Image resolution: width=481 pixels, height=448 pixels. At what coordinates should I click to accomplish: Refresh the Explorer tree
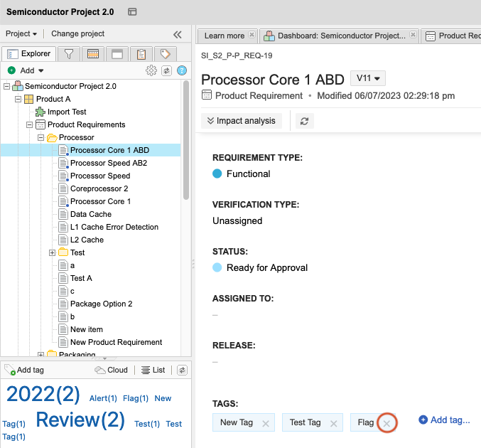pos(166,70)
